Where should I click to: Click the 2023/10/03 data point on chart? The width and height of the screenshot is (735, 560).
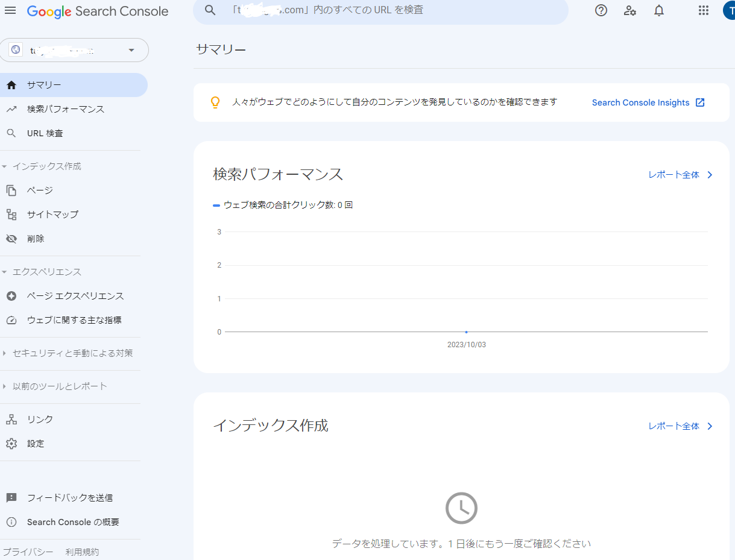[466, 332]
